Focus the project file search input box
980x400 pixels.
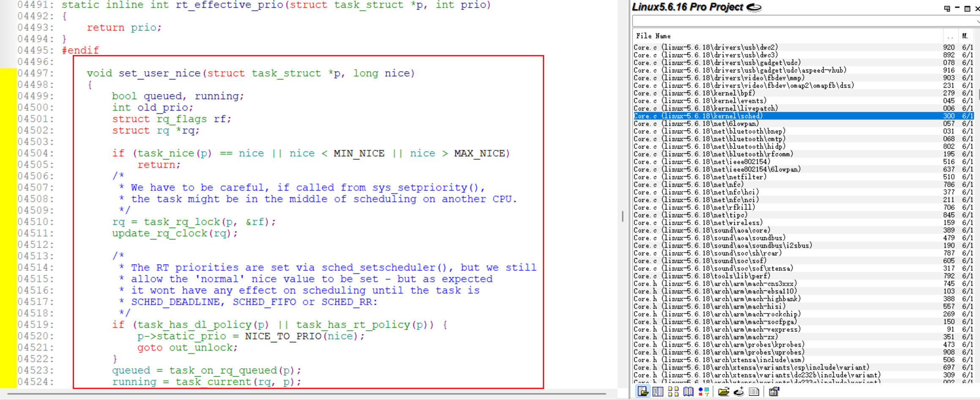tap(803, 21)
